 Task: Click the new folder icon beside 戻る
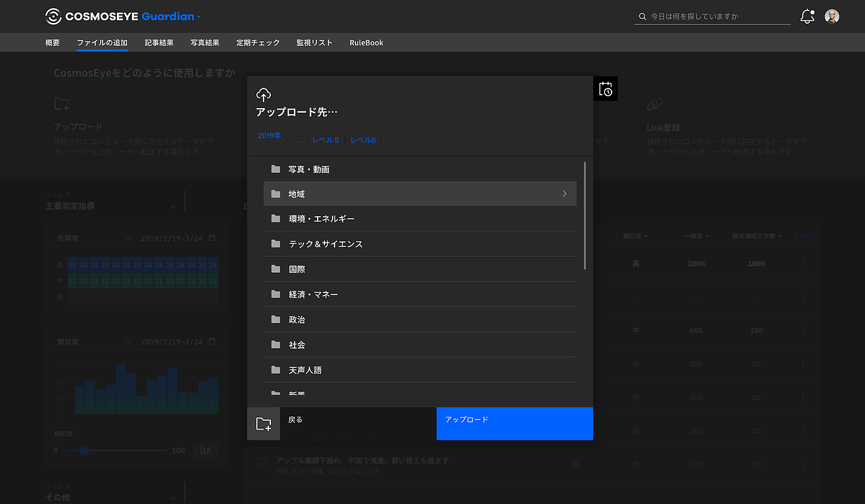point(264,424)
